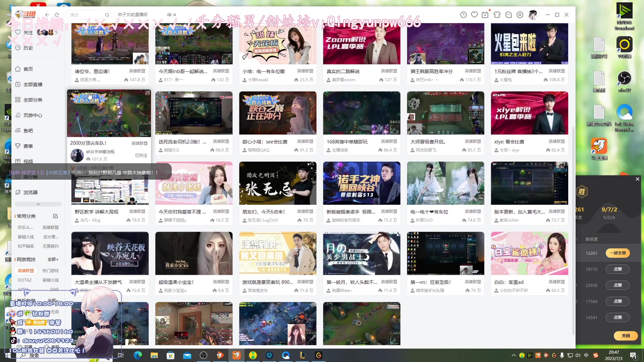Viewport: 644px width, 362px height.
Task: Open the skin (T-shirt) icon
Action: 497,15
